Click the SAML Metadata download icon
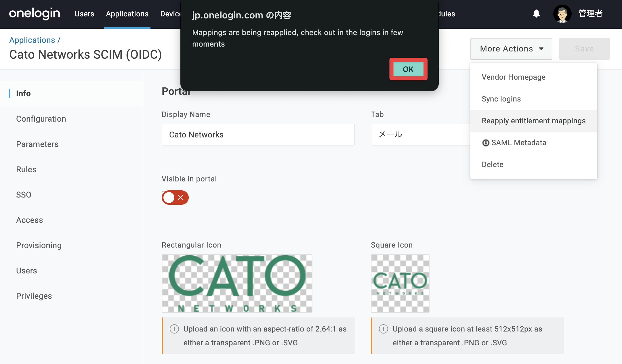Viewport: 622px width, 364px height. pyautogui.click(x=486, y=143)
